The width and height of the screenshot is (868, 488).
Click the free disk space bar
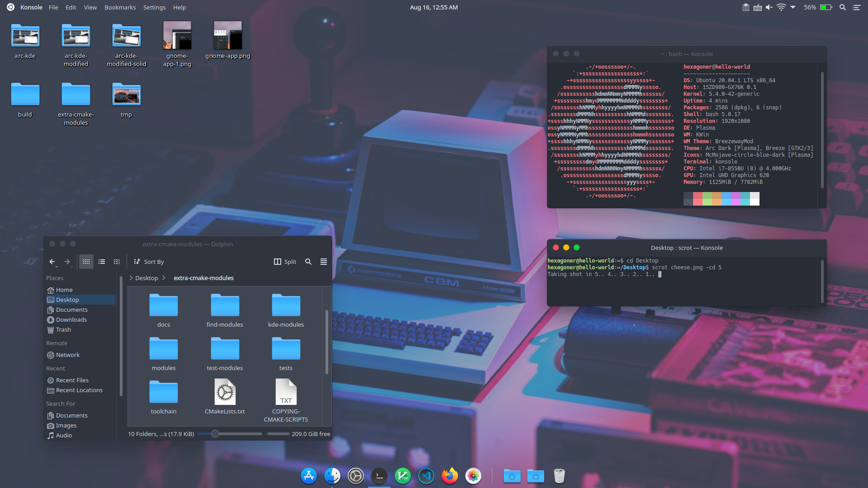[x=278, y=434]
